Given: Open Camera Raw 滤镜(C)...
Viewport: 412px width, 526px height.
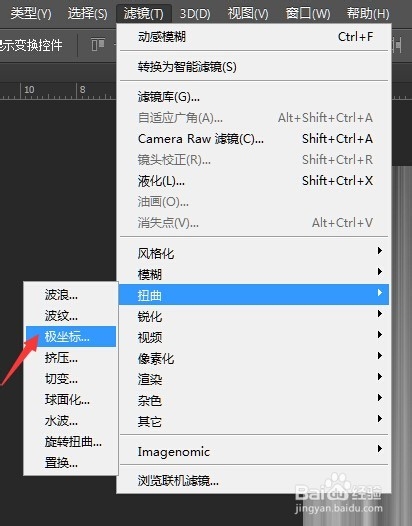Looking at the screenshot, I should 254,139.
